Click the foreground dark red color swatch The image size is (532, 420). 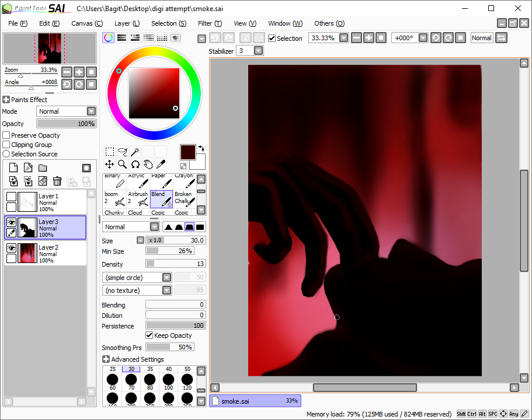(x=188, y=152)
